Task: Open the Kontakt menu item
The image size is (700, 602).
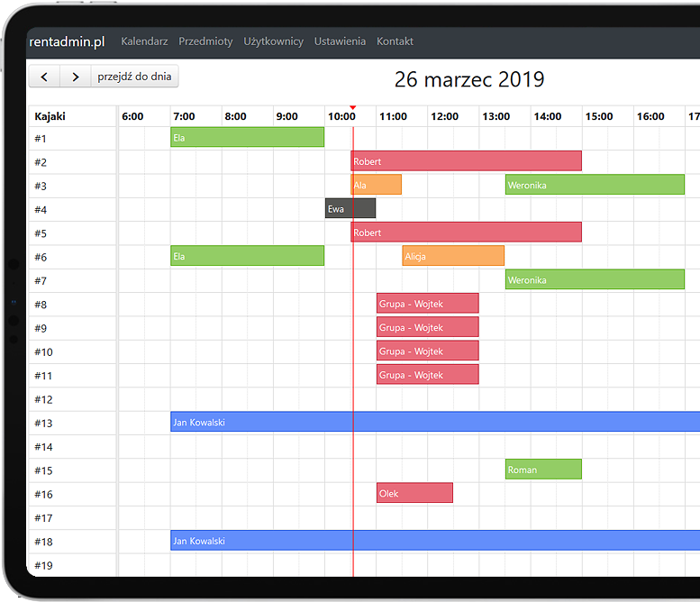Action: coord(395,41)
